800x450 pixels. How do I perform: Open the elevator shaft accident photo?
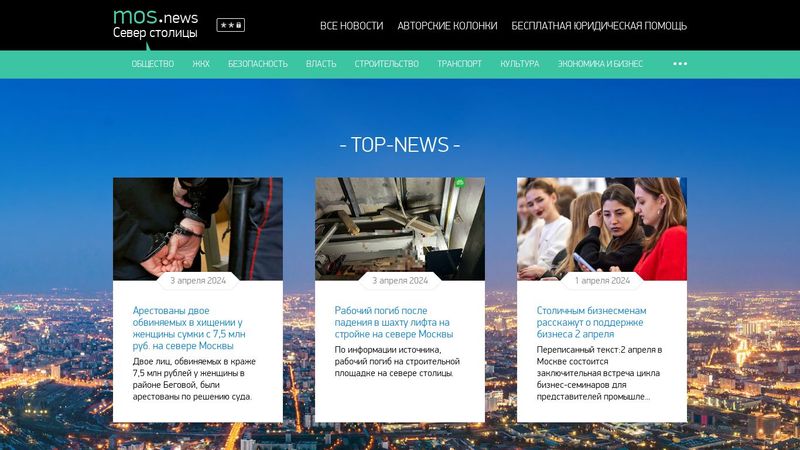pyautogui.click(x=400, y=228)
